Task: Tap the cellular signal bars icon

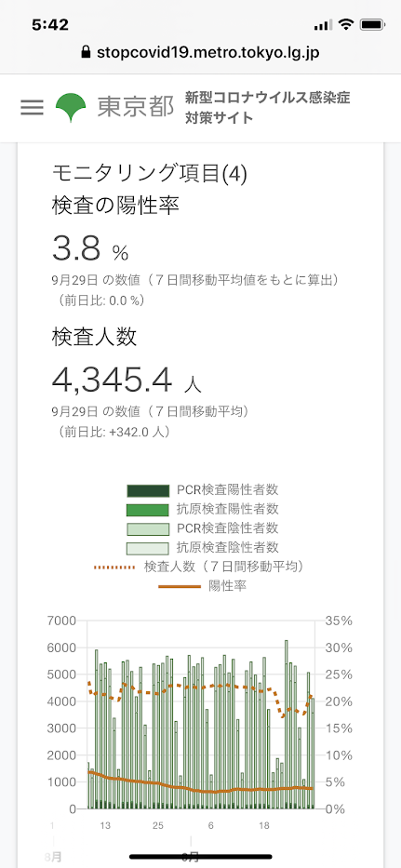Action: [x=322, y=25]
